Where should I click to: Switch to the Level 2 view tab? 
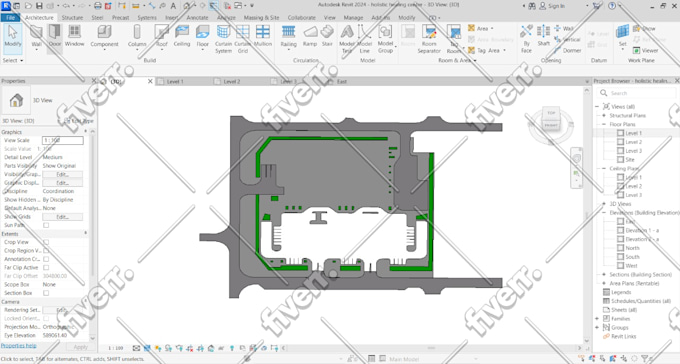232,81
